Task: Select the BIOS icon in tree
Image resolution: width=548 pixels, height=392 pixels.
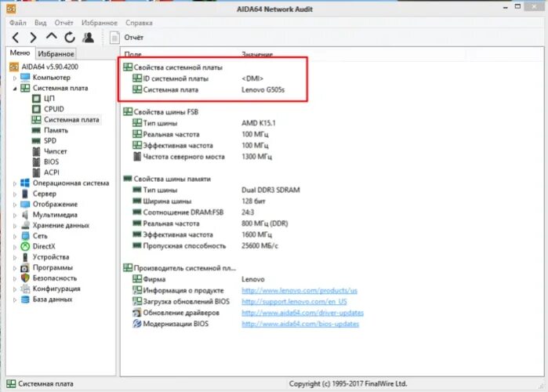Action: (36, 162)
